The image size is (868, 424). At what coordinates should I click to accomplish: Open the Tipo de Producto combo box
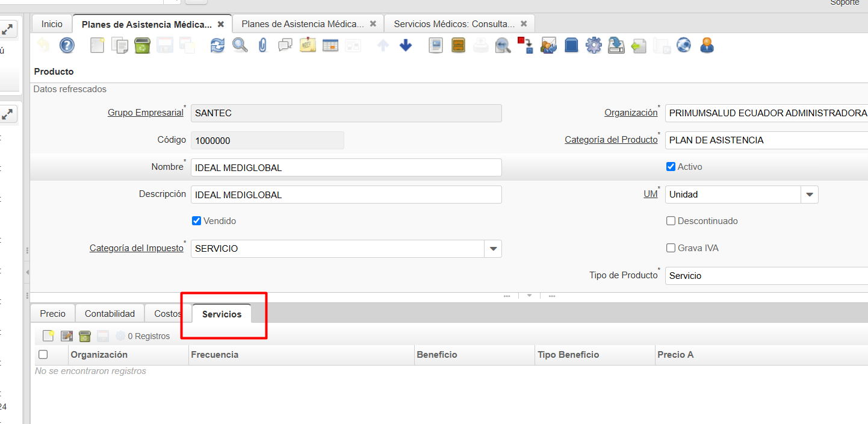coord(766,276)
